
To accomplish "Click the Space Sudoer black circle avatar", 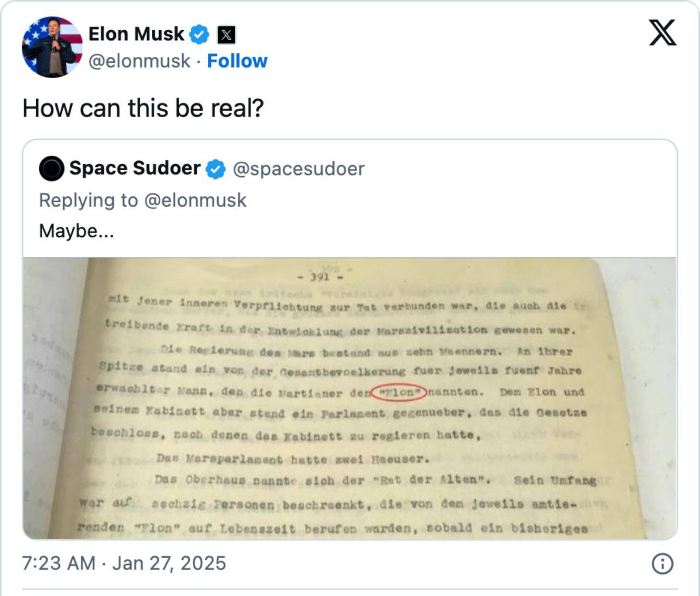I will pos(51,168).
